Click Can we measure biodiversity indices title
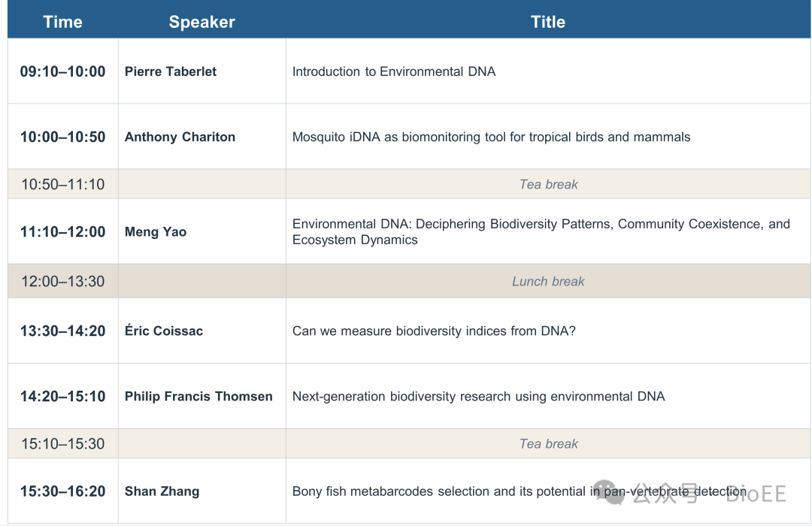The height and width of the screenshot is (526, 812). tap(434, 331)
